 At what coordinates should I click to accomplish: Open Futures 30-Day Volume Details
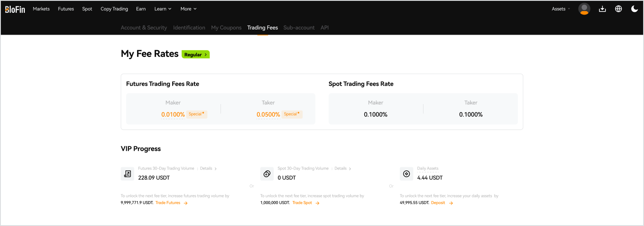[209, 169]
